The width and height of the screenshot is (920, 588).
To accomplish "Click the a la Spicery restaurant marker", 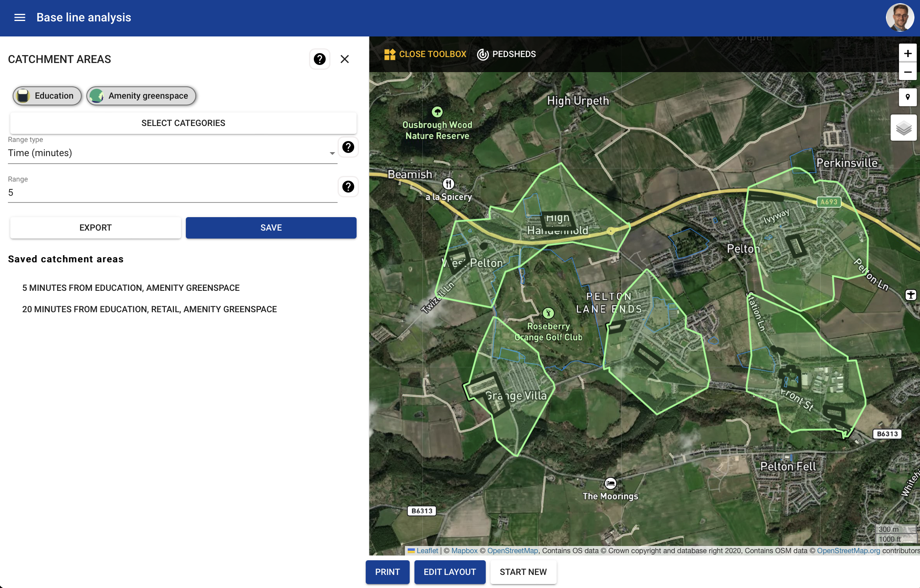I will (448, 184).
